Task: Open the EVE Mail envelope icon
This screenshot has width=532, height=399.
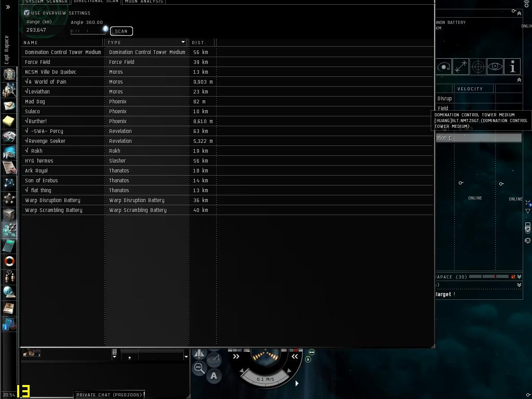Action: click(x=9, y=105)
